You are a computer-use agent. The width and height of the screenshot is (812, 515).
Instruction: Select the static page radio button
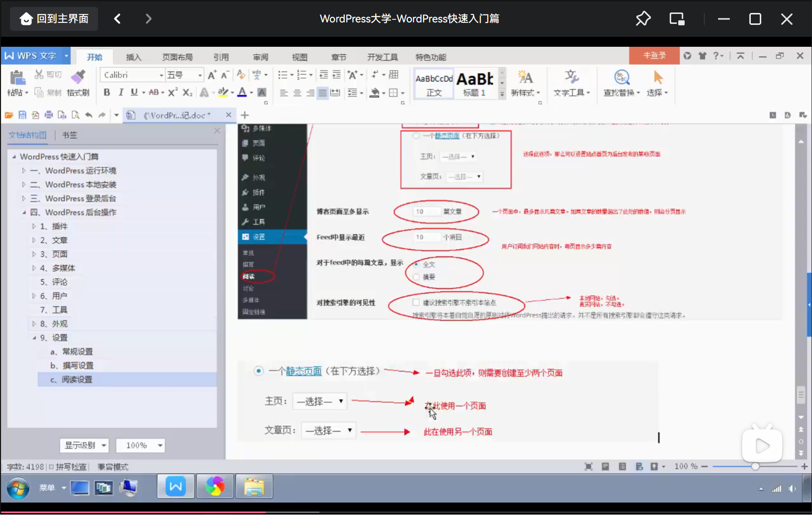[259, 371]
